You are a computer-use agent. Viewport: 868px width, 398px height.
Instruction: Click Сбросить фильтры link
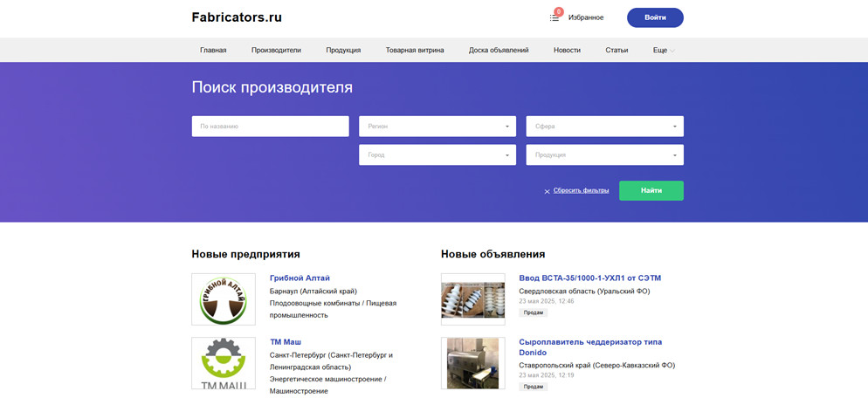tap(582, 190)
